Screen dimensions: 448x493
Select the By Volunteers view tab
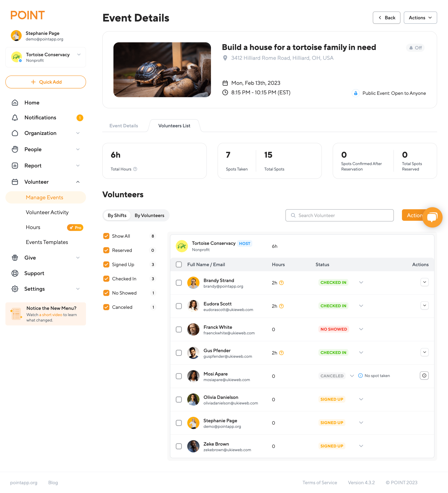tap(149, 215)
